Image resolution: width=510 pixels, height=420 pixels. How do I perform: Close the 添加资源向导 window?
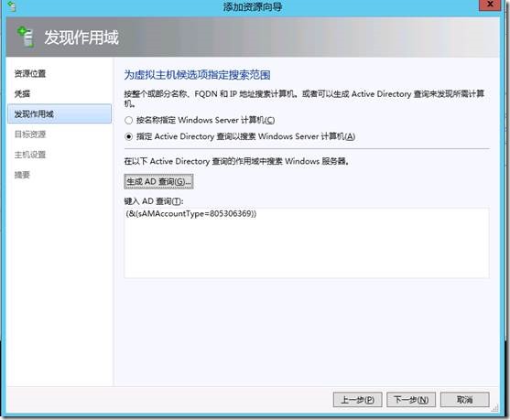click(490, 5)
